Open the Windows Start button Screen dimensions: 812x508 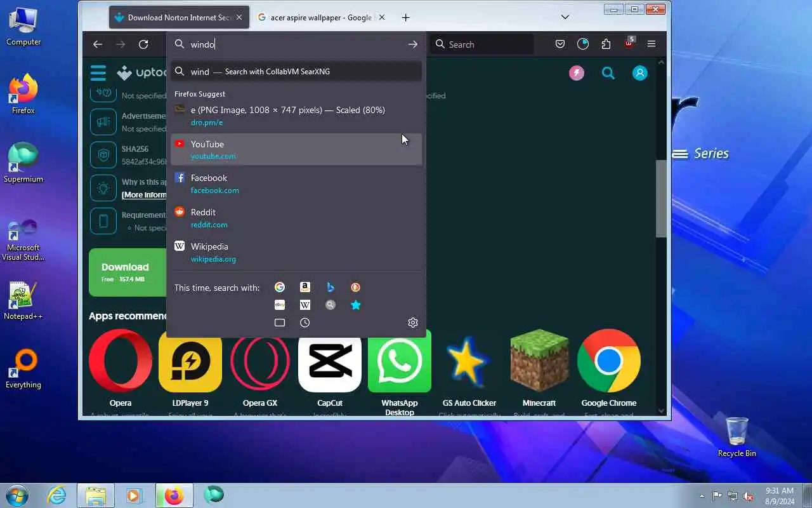[x=17, y=495]
